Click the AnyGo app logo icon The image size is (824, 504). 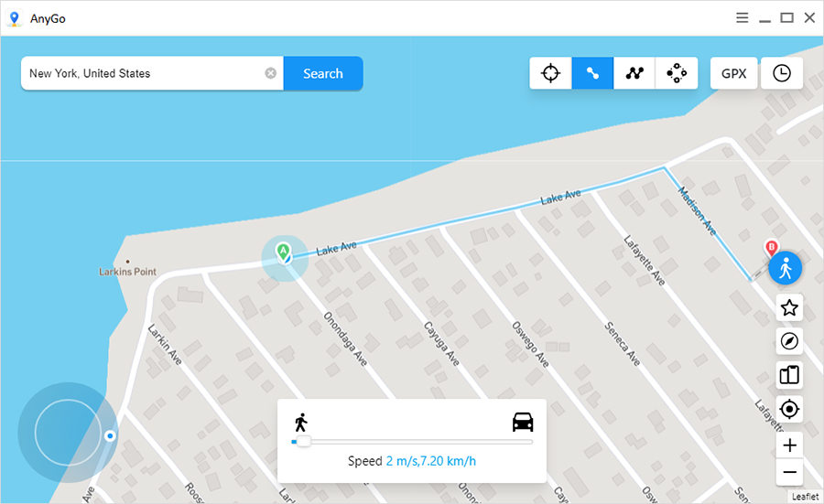(x=14, y=18)
